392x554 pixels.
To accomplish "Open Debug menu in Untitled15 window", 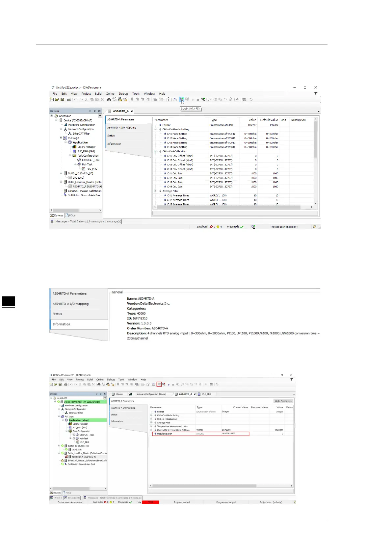I will [x=111, y=380].
